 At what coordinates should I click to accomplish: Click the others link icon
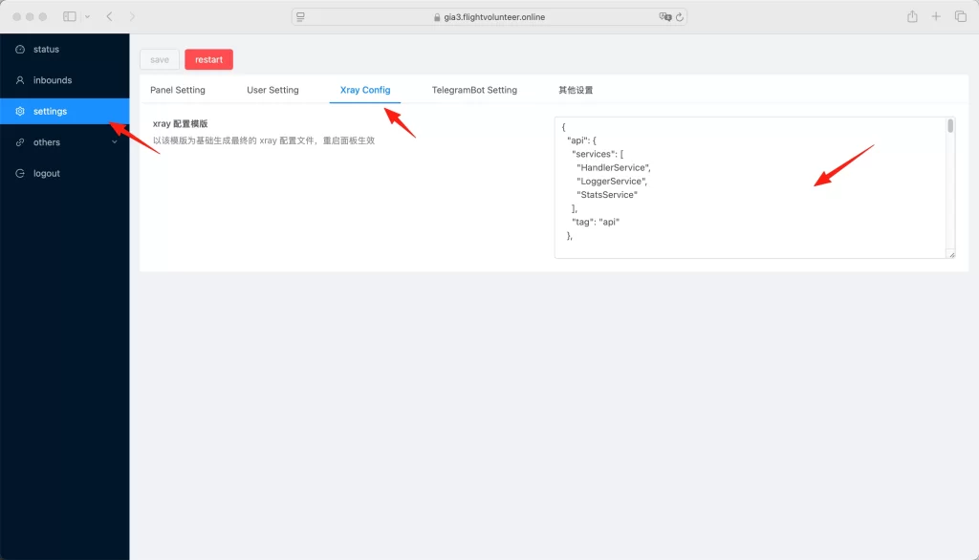tap(20, 142)
